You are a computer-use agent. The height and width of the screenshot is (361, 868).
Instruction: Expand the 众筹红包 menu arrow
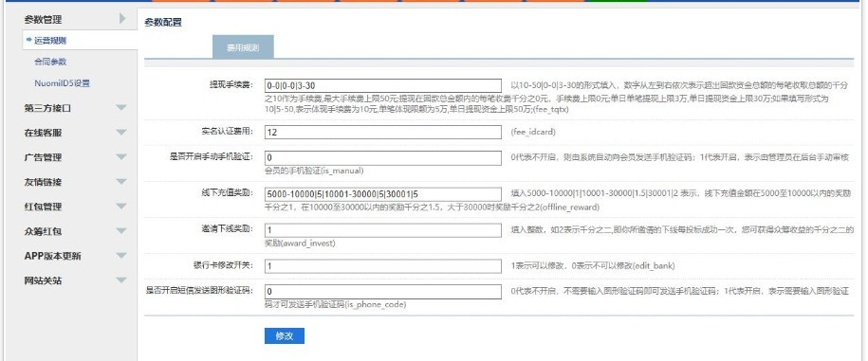tap(121, 231)
